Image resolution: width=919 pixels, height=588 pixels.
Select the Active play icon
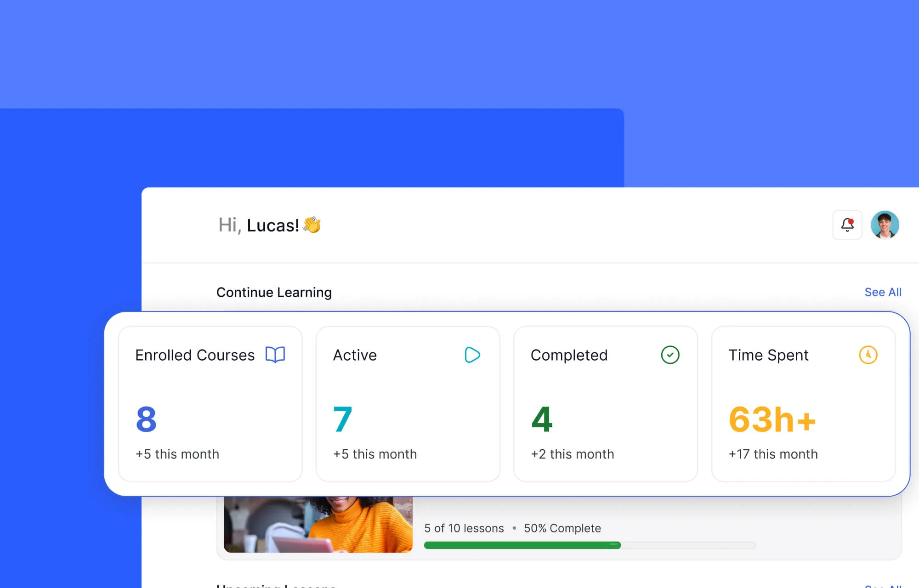[472, 355]
